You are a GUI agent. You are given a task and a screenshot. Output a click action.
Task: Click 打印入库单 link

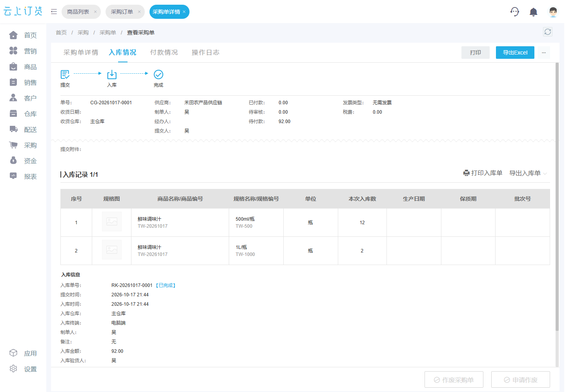[x=483, y=173]
